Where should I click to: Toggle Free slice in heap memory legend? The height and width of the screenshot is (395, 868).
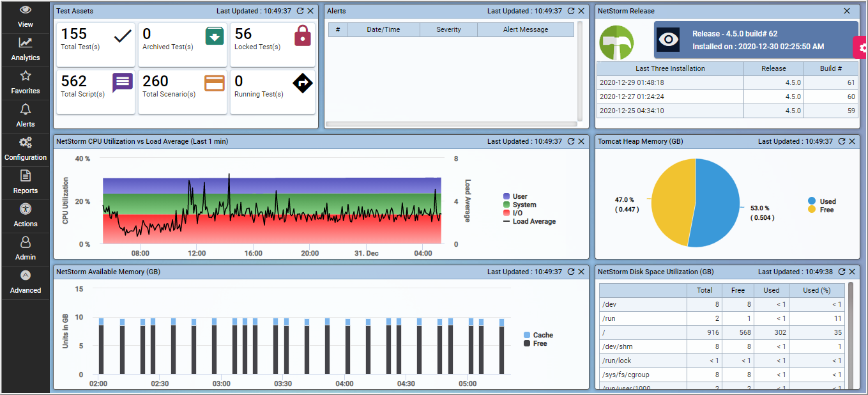pos(821,210)
